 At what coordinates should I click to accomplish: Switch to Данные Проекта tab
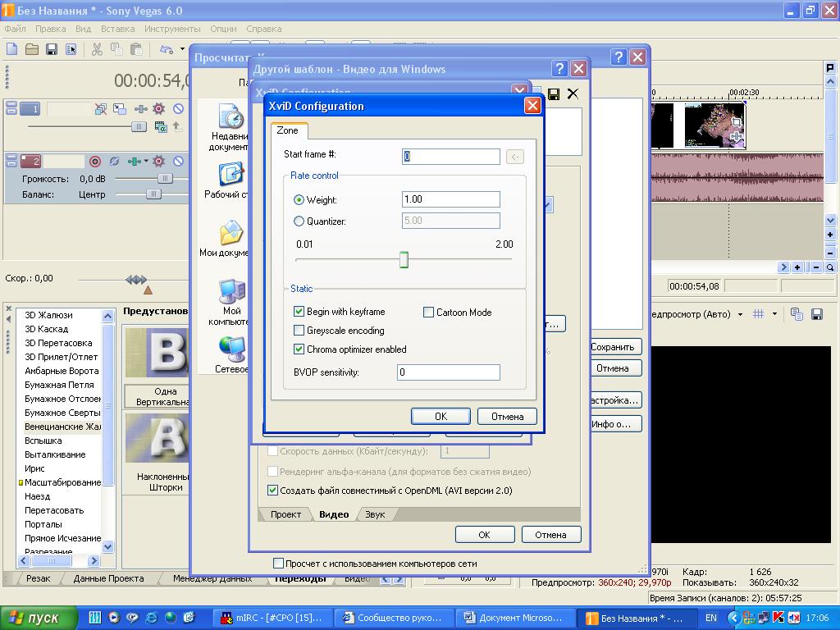[109, 578]
